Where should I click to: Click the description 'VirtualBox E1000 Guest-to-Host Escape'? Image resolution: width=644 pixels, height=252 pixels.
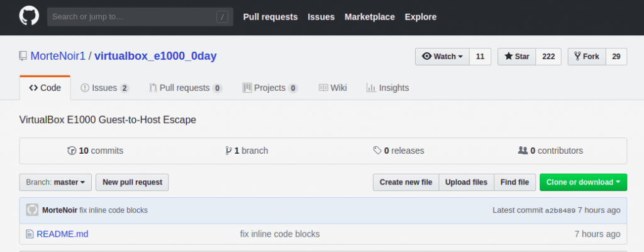[x=108, y=120]
